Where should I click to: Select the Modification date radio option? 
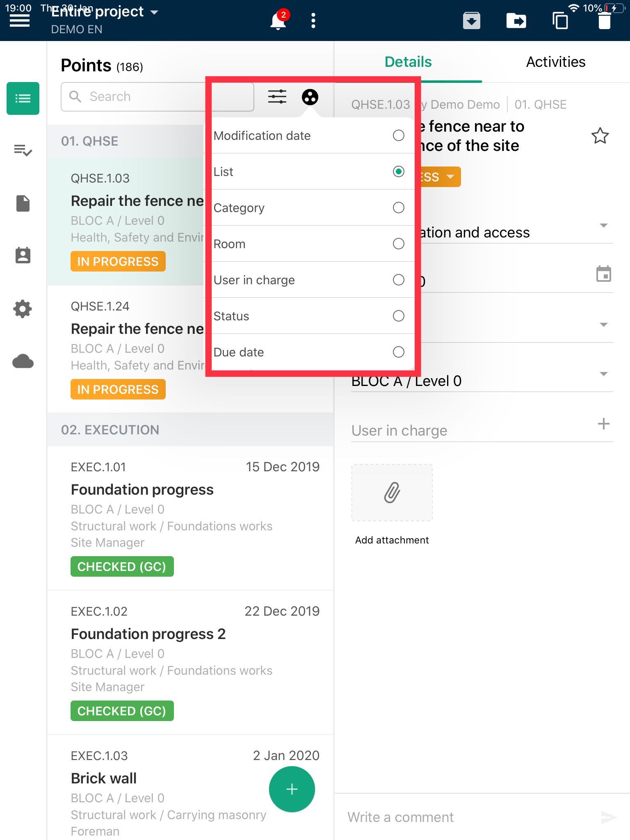point(399,135)
